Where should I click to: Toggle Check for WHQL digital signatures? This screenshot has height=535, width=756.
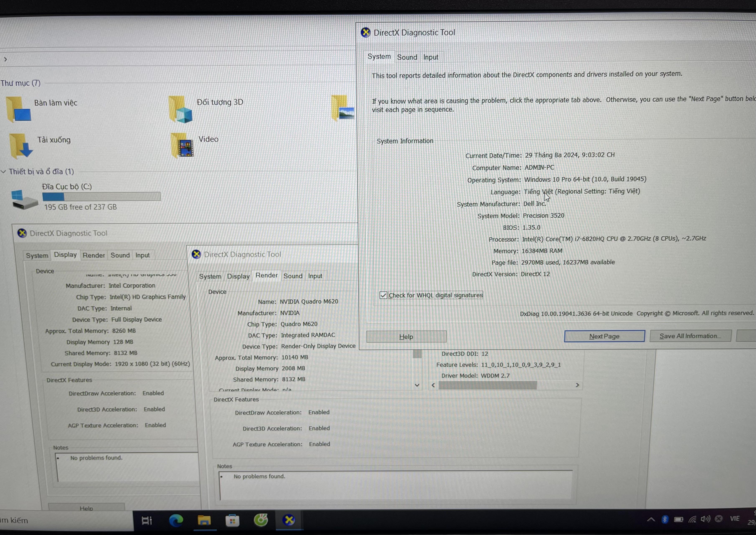pyautogui.click(x=383, y=295)
